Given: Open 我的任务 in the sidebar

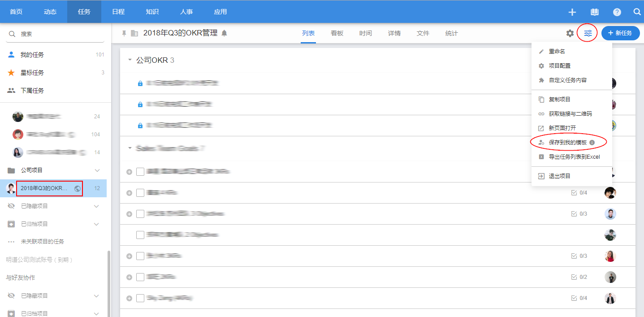Looking at the screenshot, I should 32,55.
